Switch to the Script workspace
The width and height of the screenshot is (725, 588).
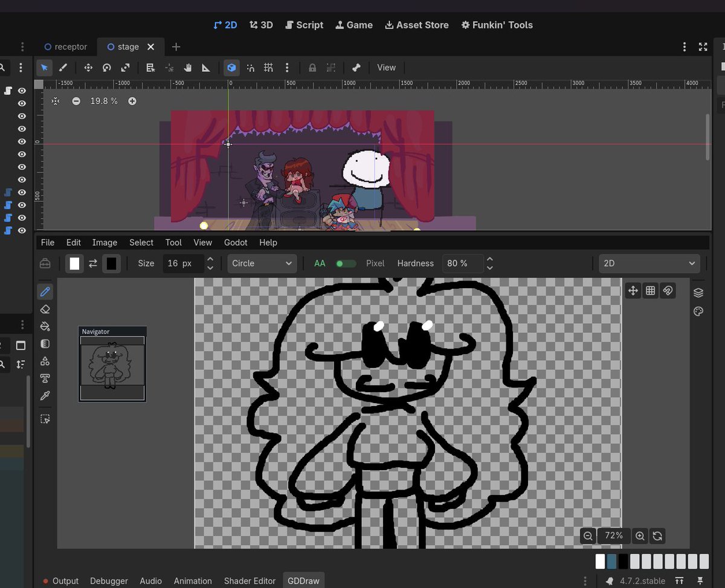coord(304,25)
